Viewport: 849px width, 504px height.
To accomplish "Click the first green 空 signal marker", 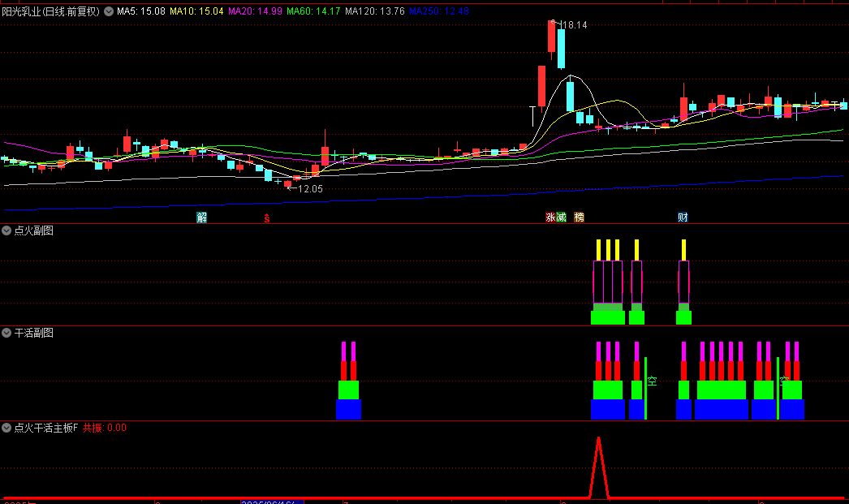I will pyautogui.click(x=652, y=381).
